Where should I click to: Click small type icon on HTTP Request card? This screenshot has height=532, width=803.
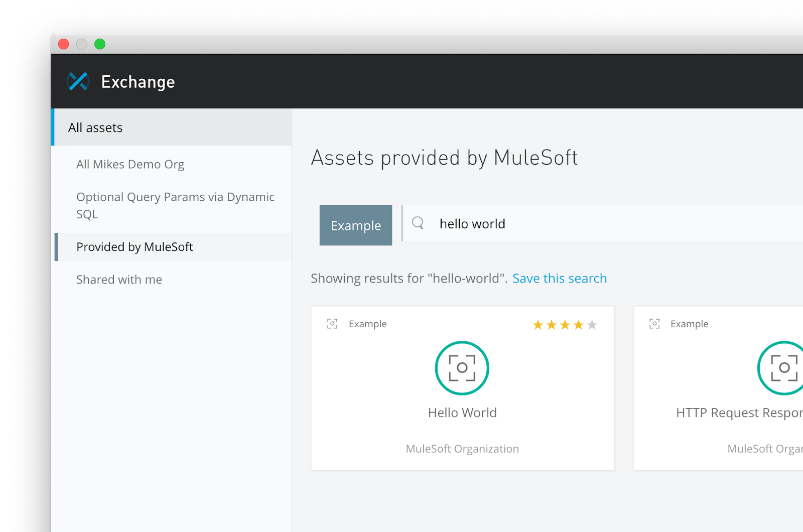654,324
